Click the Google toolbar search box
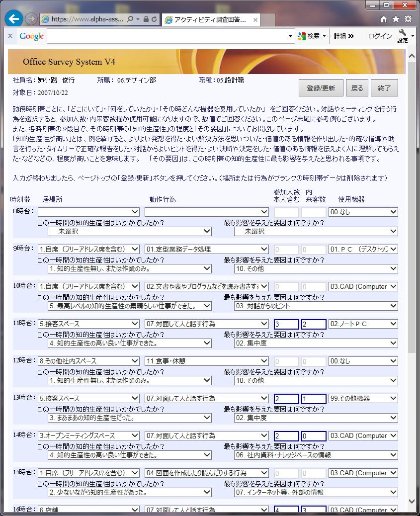The image size is (420, 516). click(x=167, y=36)
